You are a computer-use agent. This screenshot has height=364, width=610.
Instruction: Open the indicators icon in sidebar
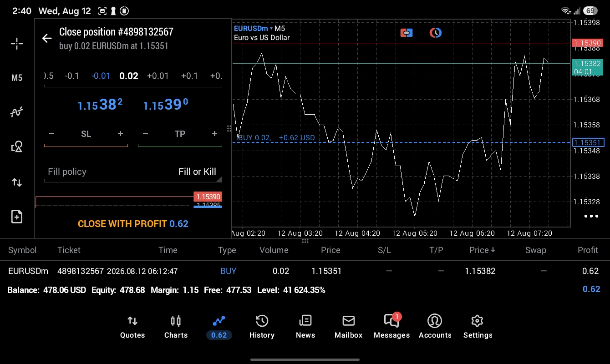[x=17, y=111]
